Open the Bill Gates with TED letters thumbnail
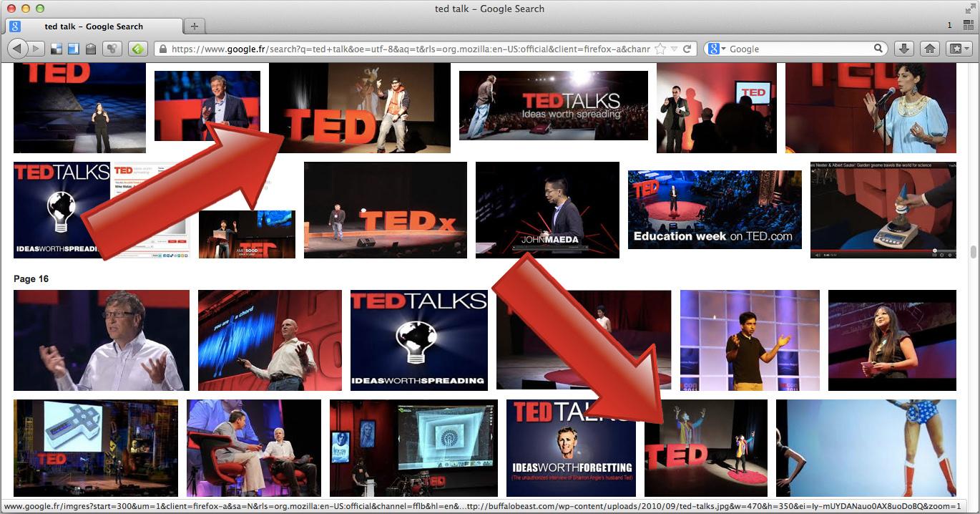Viewport: 980px width, 514px height. pos(207,106)
